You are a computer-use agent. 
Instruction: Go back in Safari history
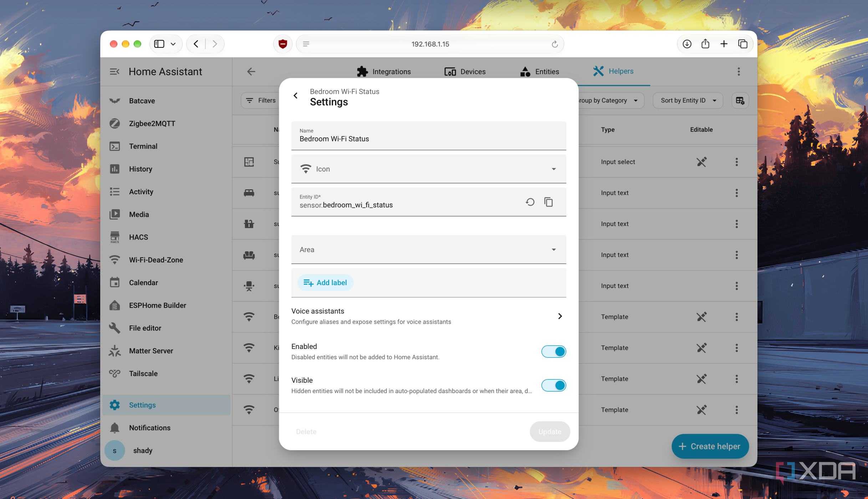pyautogui.click(x=196, y=44)
